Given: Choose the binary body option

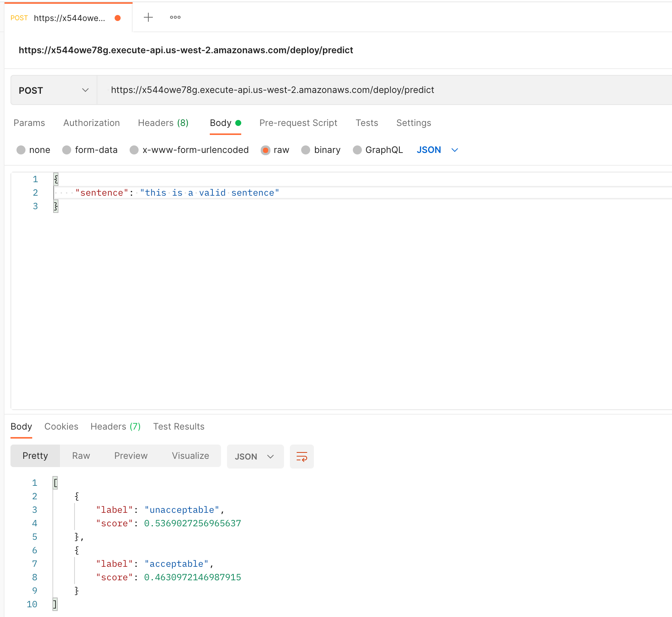Looking at the screenshot, I should tap(306, 150).
